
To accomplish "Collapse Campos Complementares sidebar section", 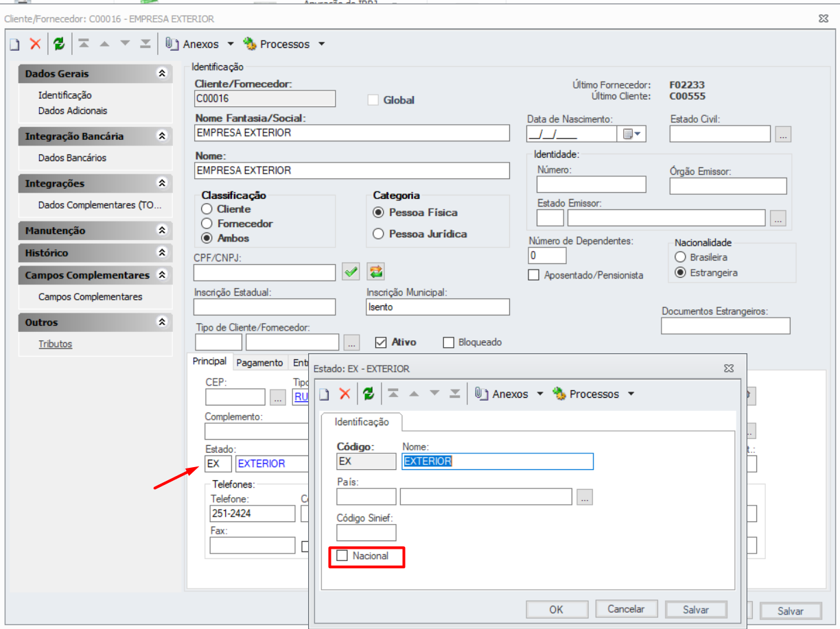I will coord(162,275).
